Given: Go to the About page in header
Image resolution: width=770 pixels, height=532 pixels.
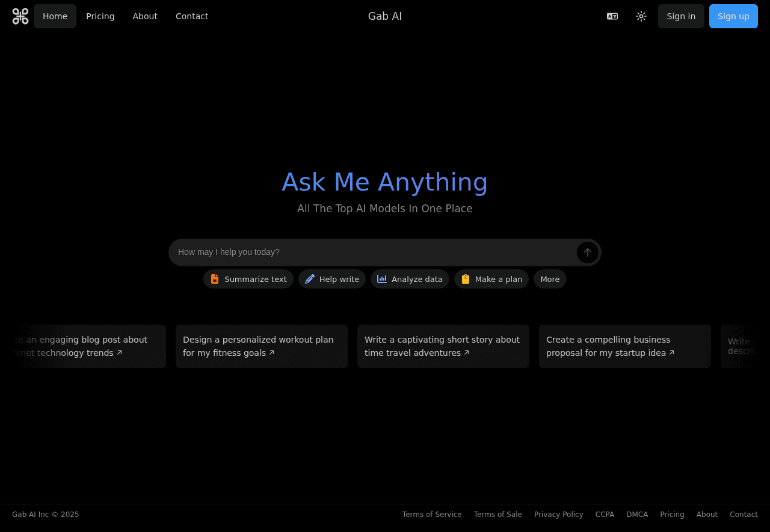Looking at the screenshot, I should click(145, 16).
